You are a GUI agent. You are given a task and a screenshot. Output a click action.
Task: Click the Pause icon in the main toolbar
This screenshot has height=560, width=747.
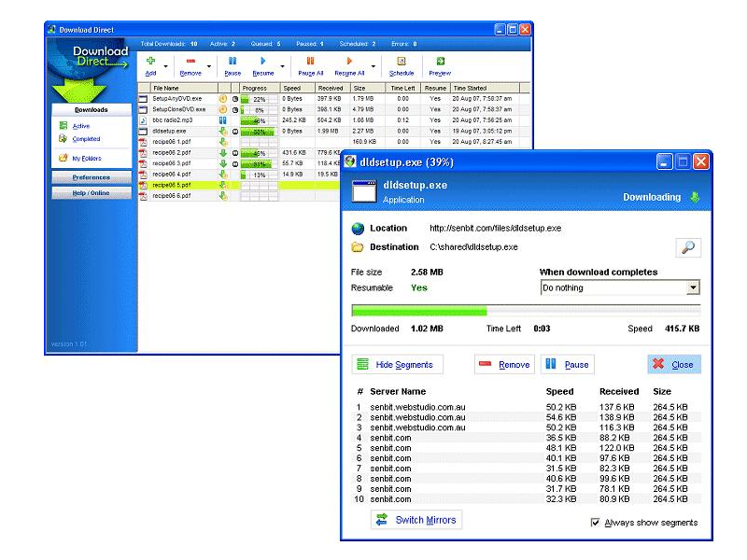tap(233, 62)
